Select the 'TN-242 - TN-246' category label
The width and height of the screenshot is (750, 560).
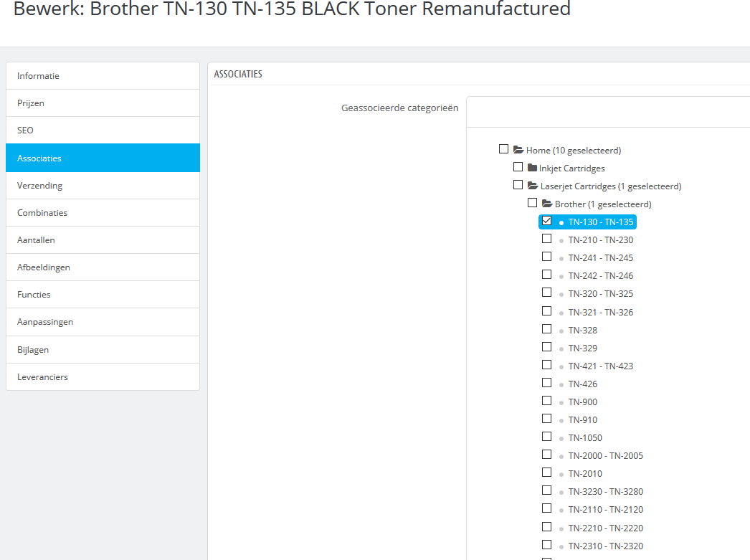[601, 276]
